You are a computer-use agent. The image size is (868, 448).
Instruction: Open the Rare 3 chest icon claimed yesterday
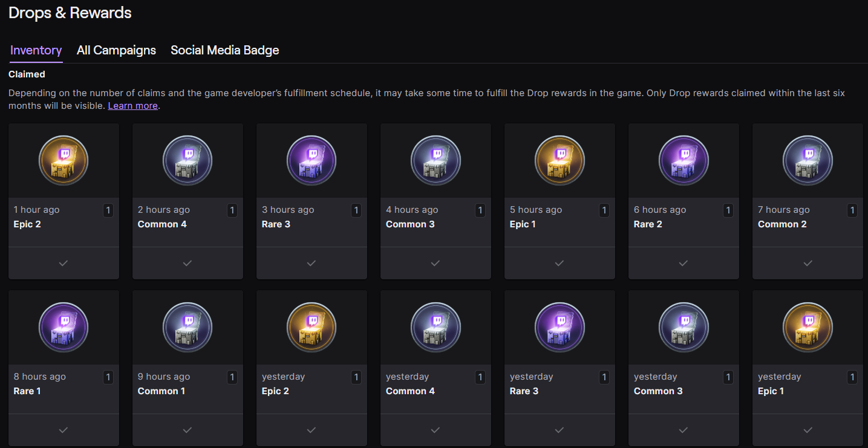tap(560, 328)
